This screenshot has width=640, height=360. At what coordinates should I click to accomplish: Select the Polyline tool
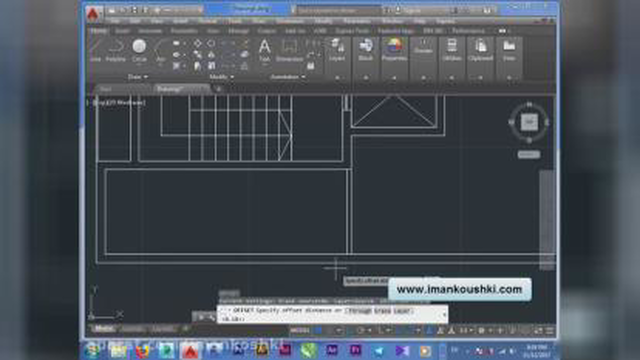(116, 50)
